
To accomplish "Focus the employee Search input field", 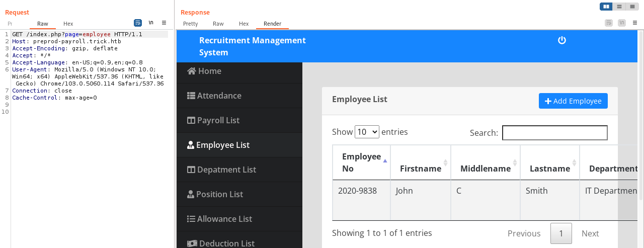I will tap(555, 133).
